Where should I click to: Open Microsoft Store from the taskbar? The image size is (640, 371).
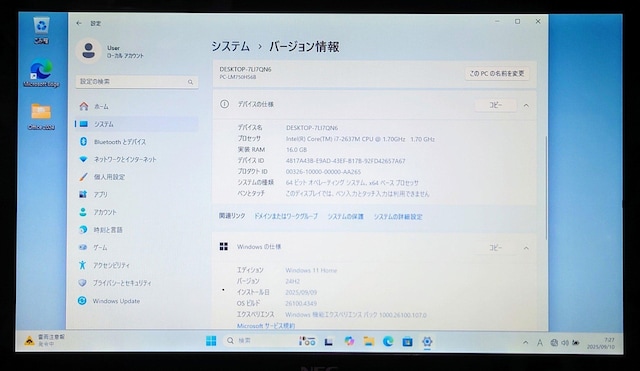pos(407,342)
